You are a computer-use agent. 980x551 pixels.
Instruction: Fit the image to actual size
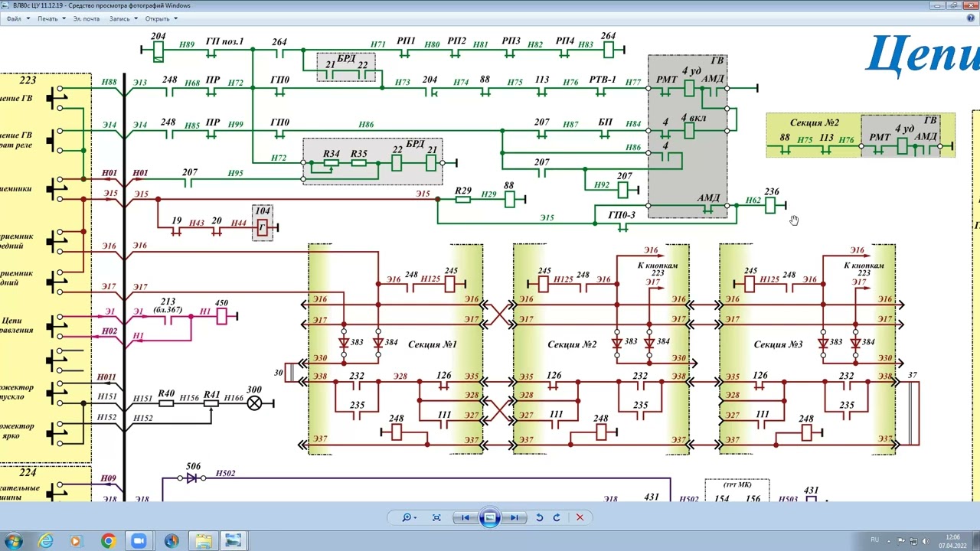pos(436,518)
